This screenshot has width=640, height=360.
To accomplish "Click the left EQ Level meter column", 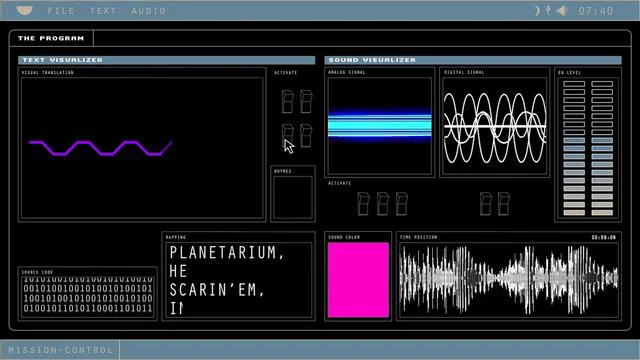I will (574, 148).
